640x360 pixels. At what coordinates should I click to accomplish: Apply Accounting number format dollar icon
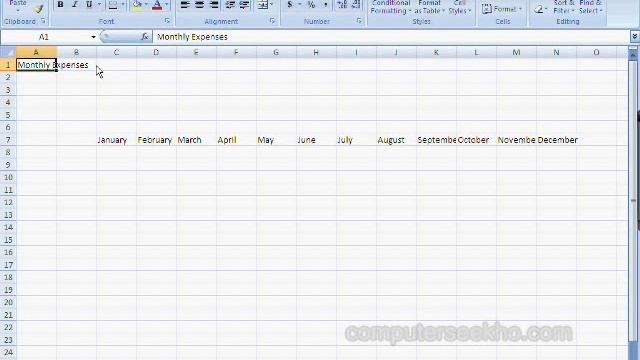(289, 4)
